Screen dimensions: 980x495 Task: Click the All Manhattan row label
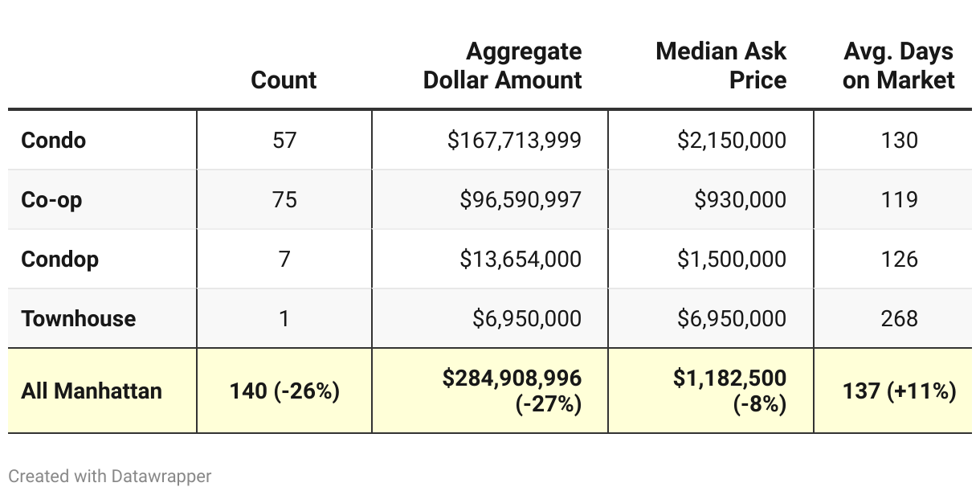point(92,391)
